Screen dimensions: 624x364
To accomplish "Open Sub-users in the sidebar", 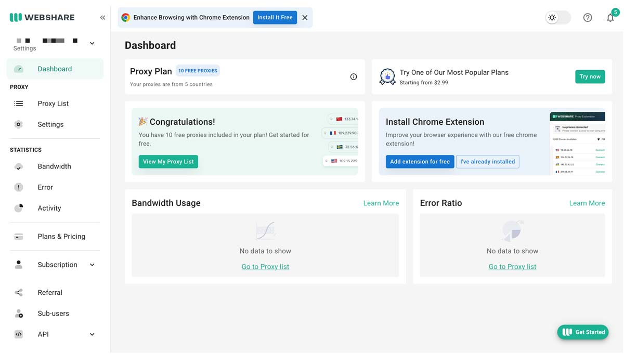I will (x=53, y=314).
